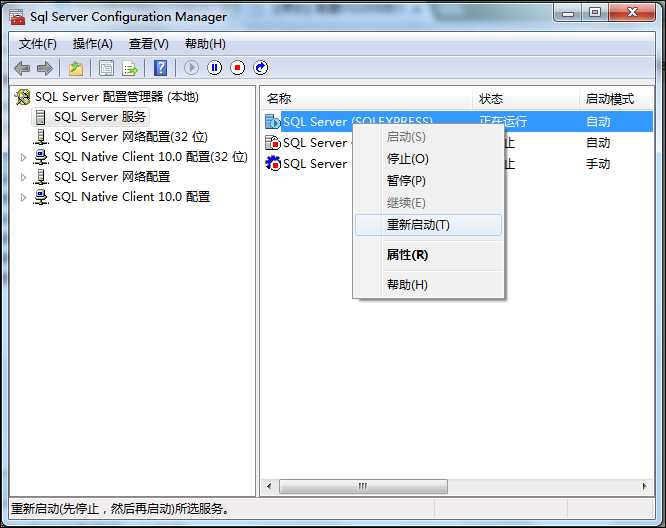Click the Forward arrow toolbar icon
Screen dimensions: 666x528
click(x=45, y=68)
